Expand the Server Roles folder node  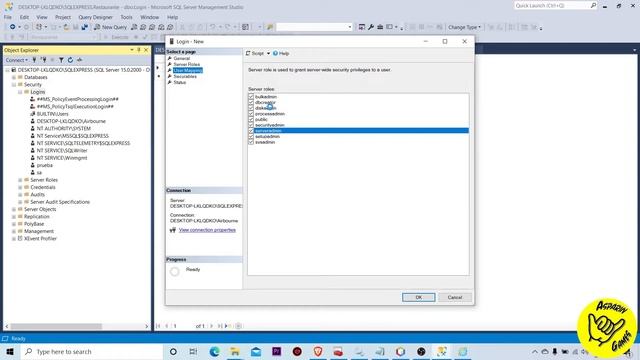[x=20, y=180]
